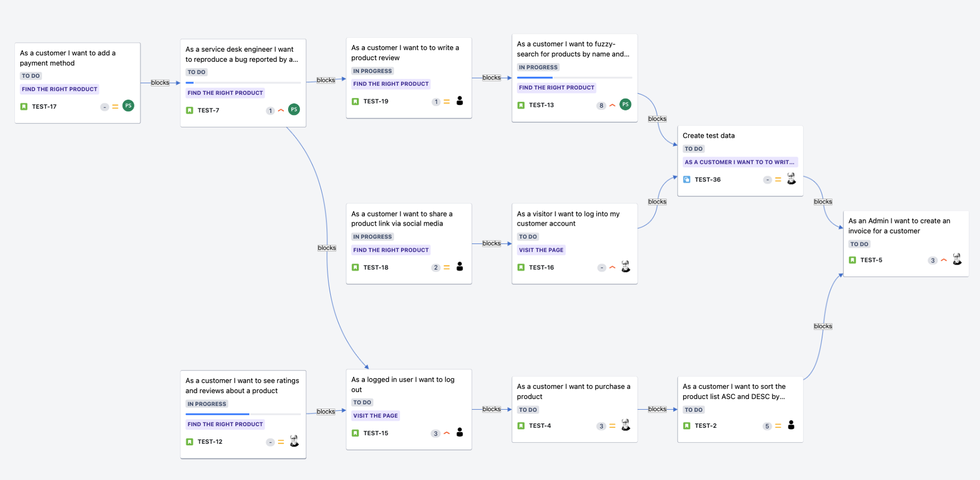This screenshot has height=480, width=980.
Task: Click the medium priority icon on TEST-18
Action: point(447,267)
